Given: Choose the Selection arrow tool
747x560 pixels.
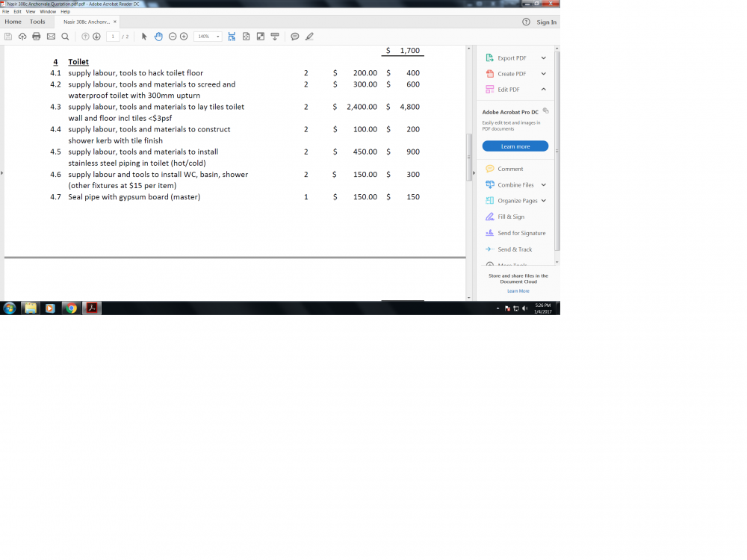Looking at the screenshot, I should point(144,37).
